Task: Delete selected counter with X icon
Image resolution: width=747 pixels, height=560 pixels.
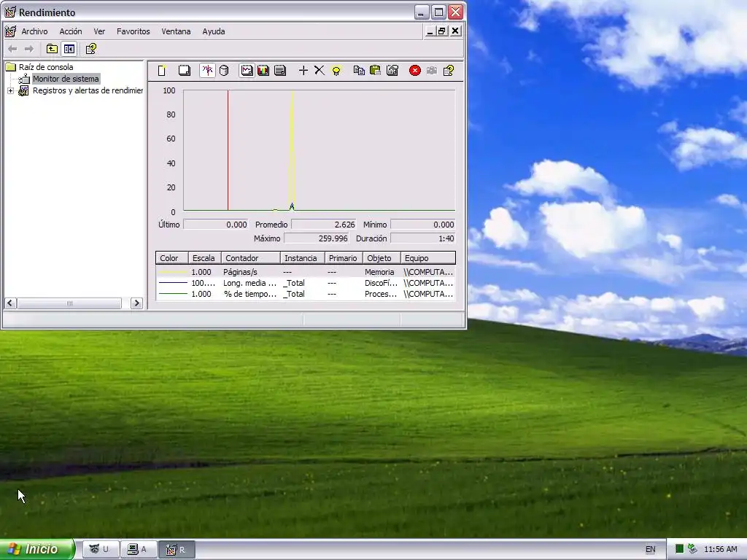Action: [320, 71]
